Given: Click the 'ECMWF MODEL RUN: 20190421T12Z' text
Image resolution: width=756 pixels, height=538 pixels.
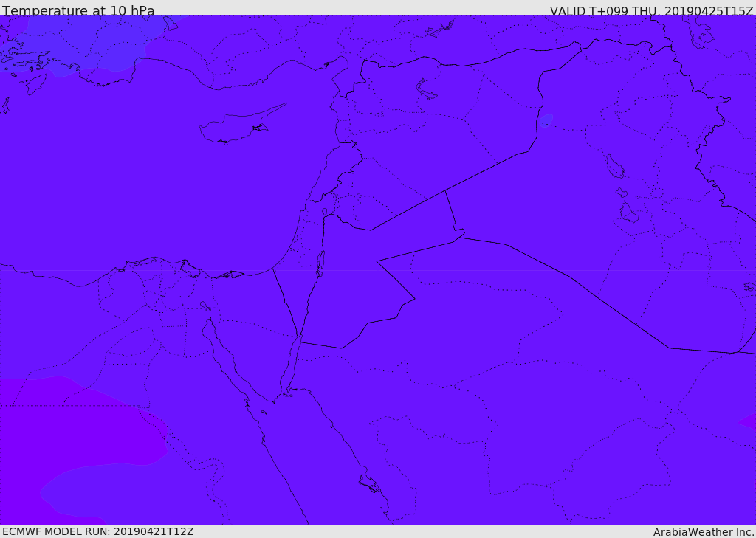Looking at the screenshot, I should click(98, 531).
